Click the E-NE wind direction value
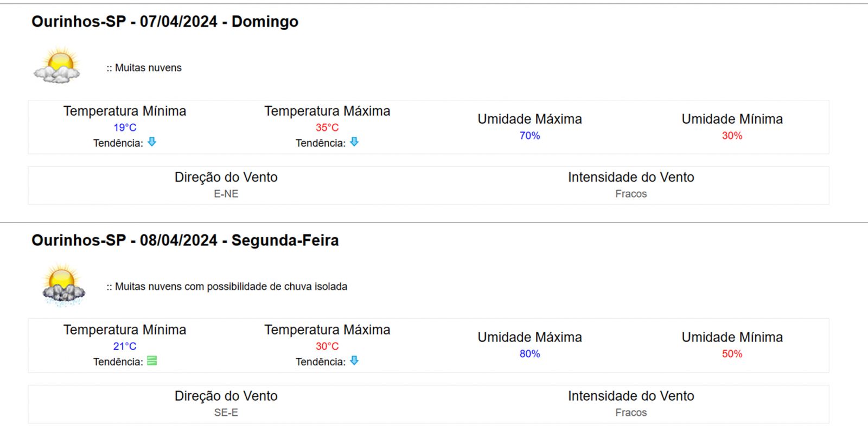The width and height of the screenshot is (868, 430). (226, 194)
